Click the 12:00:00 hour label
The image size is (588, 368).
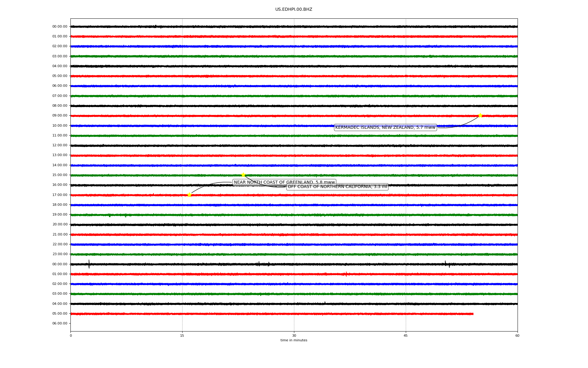[x=60, y=145]
